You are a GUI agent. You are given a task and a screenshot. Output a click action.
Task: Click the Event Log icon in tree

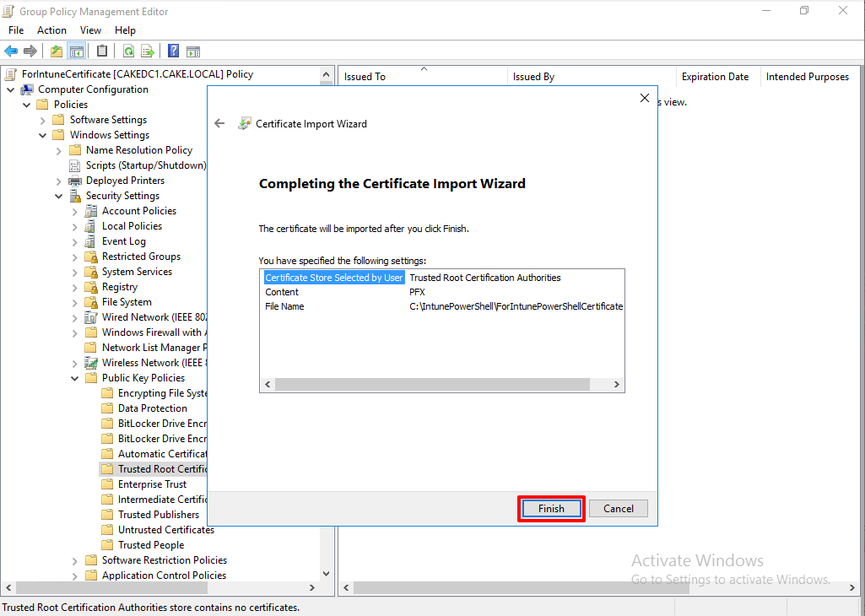pyautogui.click(x=91, y=241)
